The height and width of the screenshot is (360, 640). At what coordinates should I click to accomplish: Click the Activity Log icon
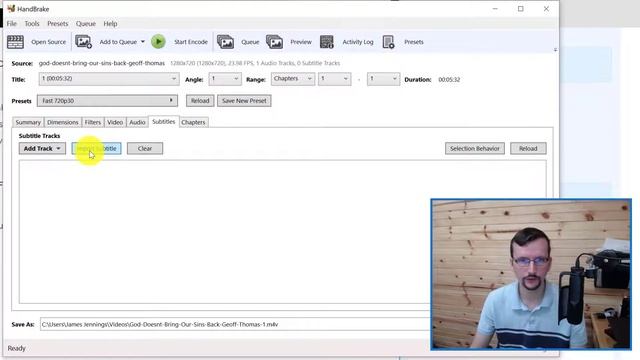click(x=327, y=42)
